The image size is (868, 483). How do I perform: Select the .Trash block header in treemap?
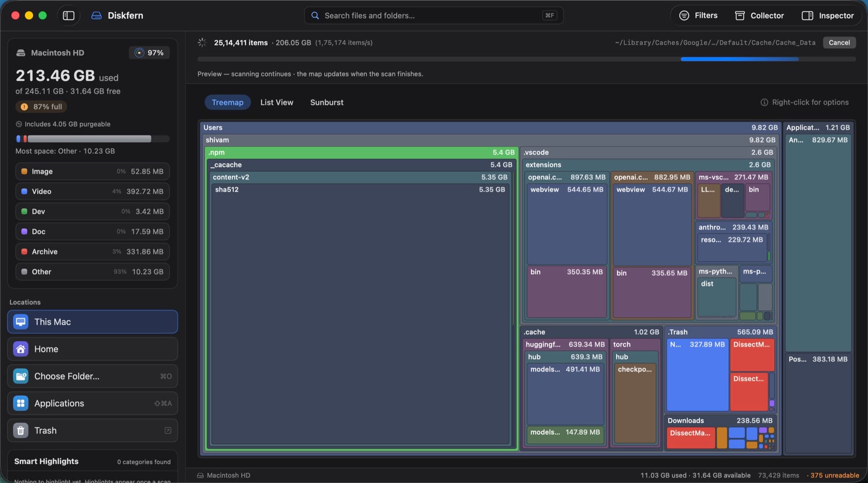(721, 332)
